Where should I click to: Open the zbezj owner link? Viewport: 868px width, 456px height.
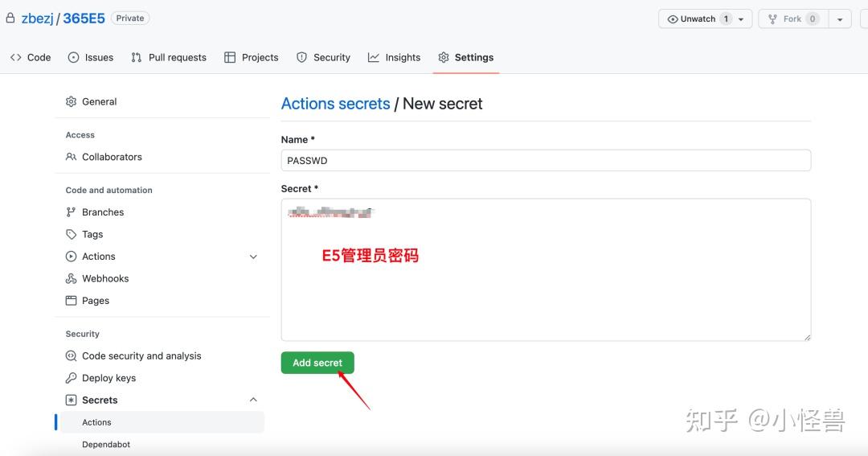pyautogui.click(x=37, y=18)
